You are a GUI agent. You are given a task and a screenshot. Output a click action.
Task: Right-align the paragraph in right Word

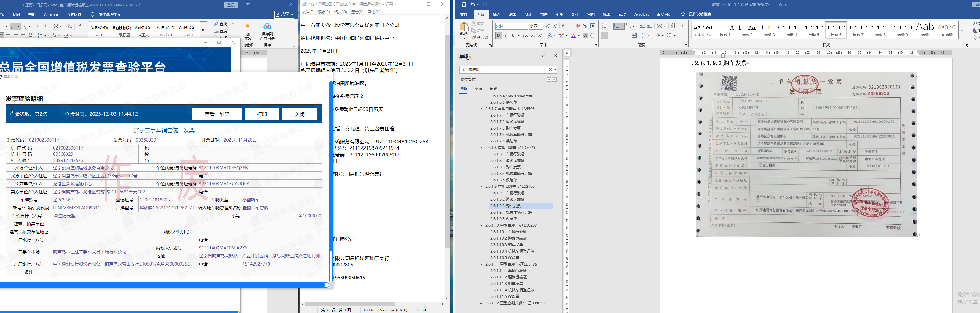(619, 35)
